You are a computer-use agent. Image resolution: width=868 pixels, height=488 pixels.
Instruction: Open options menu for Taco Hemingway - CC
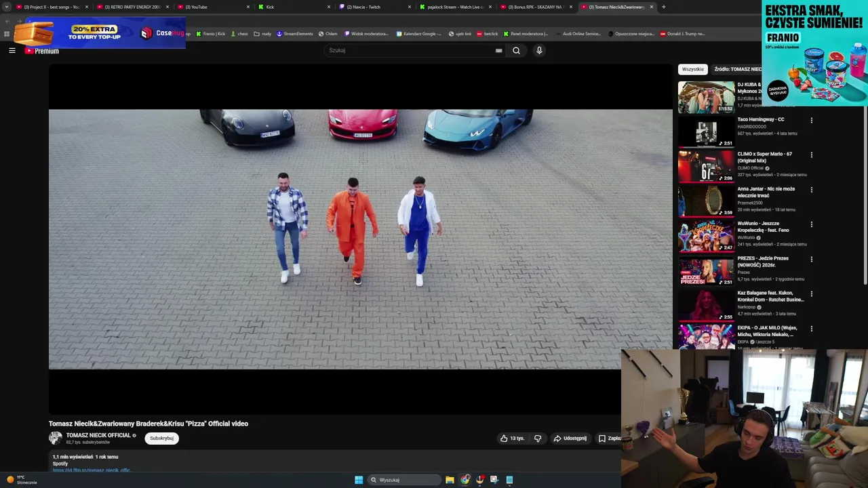811,121
